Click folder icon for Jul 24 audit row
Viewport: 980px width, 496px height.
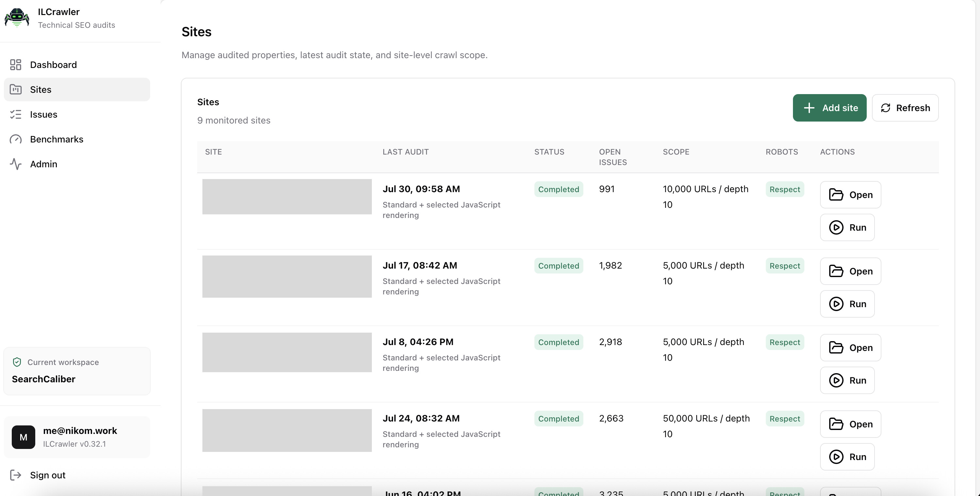click(x=836, y=424)
